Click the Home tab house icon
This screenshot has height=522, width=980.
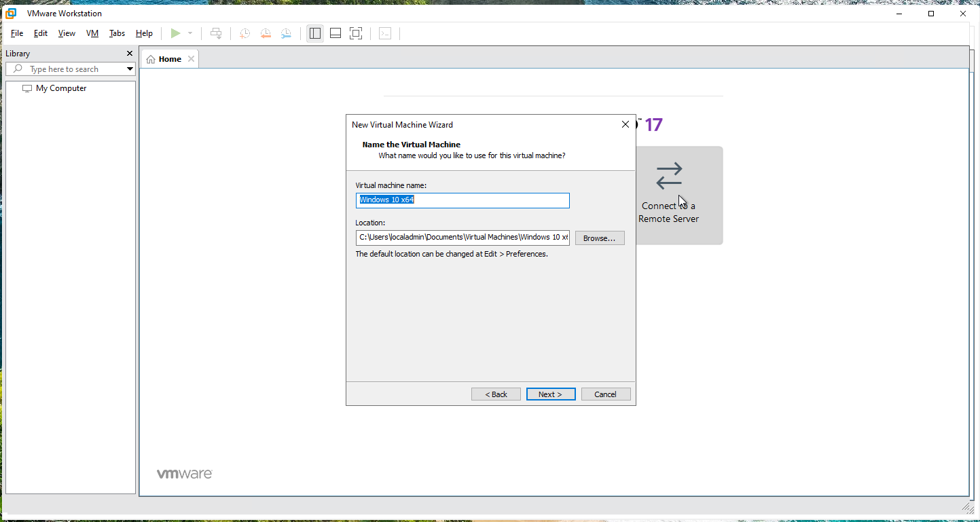point(151,59)
